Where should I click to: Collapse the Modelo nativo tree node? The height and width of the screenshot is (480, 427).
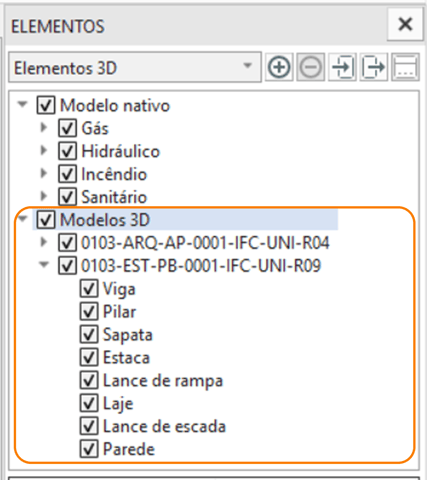(22, 104)
